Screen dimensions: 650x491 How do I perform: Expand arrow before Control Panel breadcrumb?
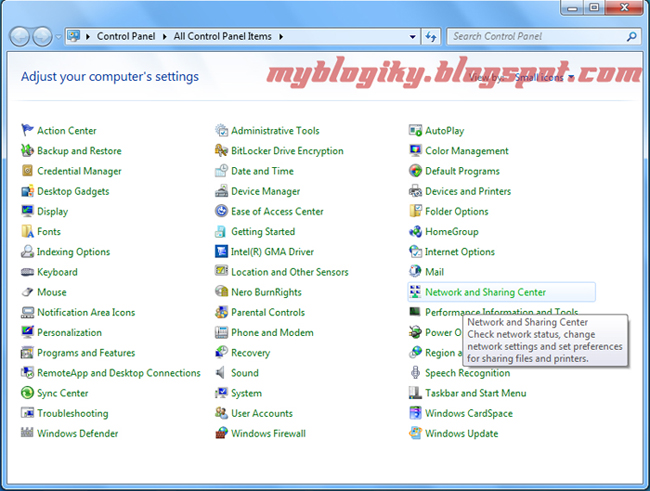[88, 36]
